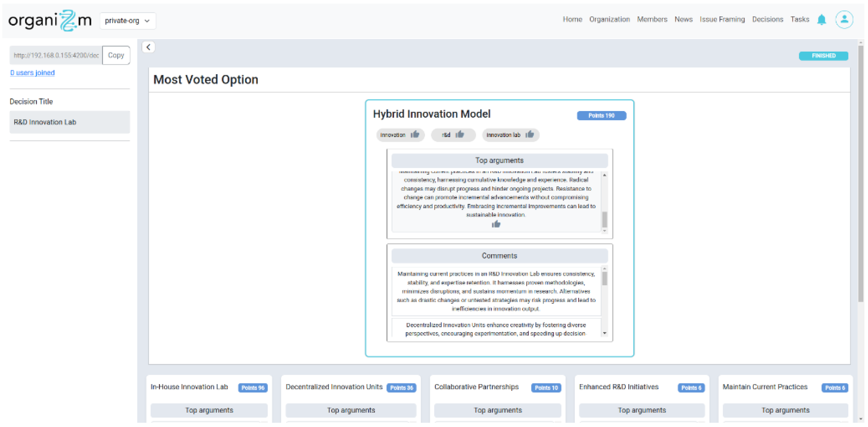868x427 pixels.
Task: Collapse the sidebar with back chevron
Action: point(148,47)
